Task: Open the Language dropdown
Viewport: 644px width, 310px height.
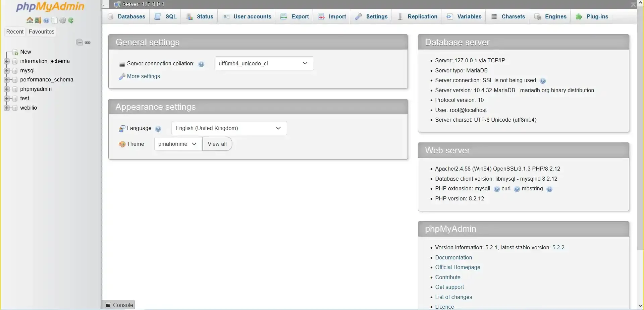Action: click(x=229, y=128)
